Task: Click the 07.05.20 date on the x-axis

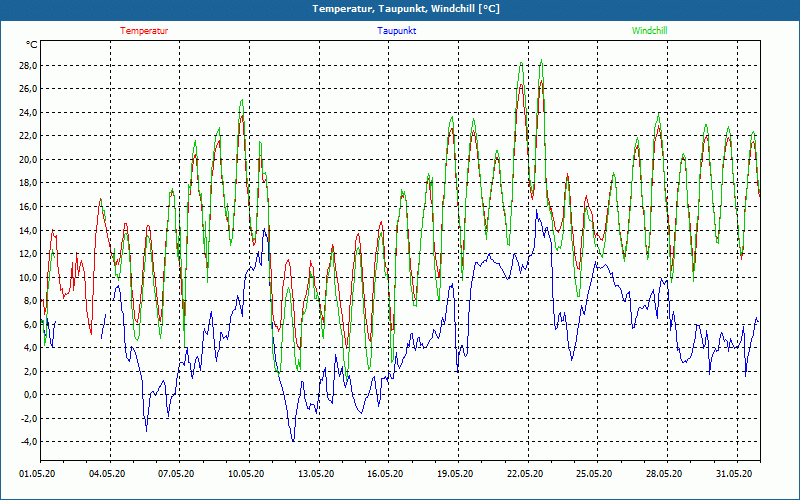Action: point(176,474)
